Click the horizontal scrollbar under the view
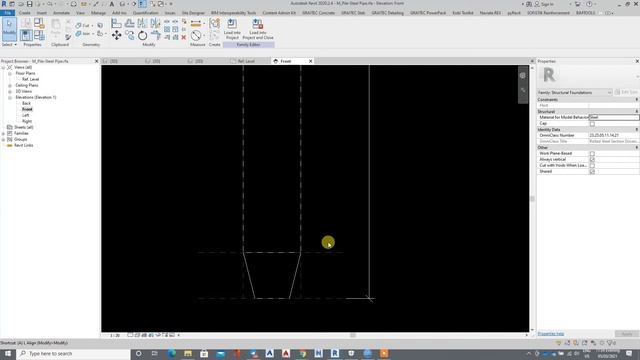 pos(353,336)
